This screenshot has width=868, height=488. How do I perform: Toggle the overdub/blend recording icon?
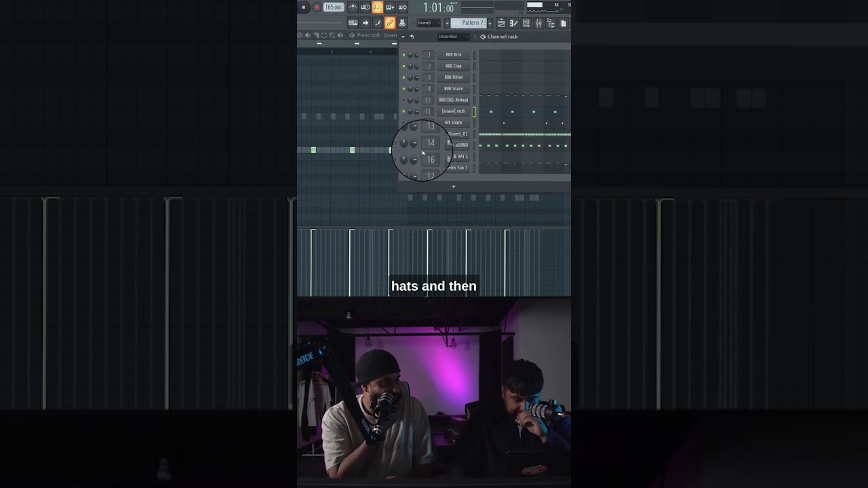pyautogui.click(x=390, y=7)
